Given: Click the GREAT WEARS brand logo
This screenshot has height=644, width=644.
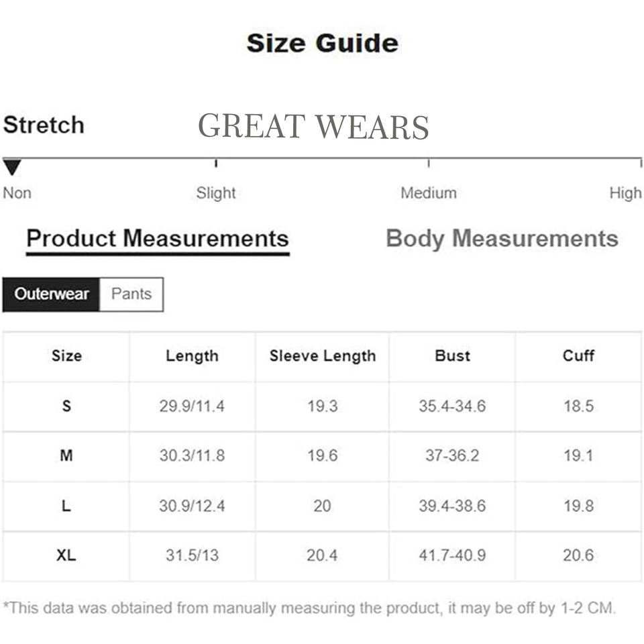Looking at the screenshot, I should [x=313, y=126].
